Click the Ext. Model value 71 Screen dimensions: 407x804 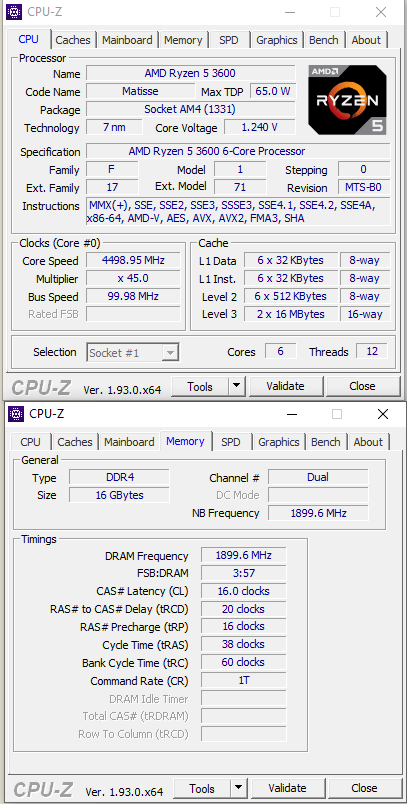(240, 187)
